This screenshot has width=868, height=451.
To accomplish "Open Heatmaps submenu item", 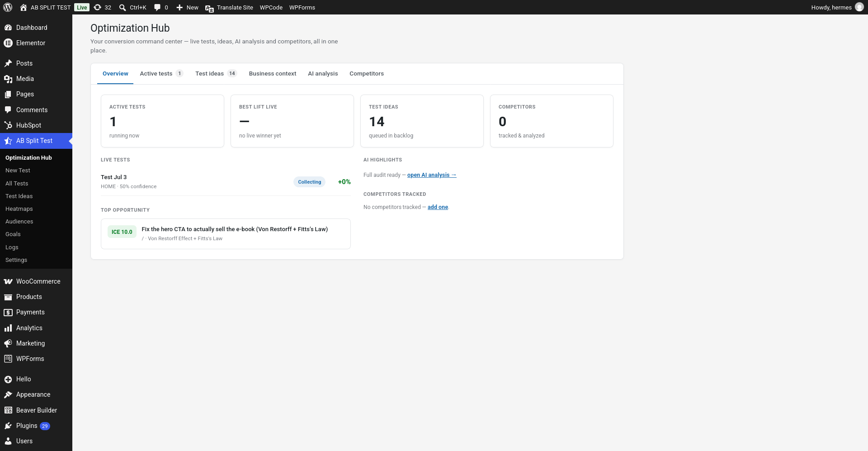I will [19, 209].
